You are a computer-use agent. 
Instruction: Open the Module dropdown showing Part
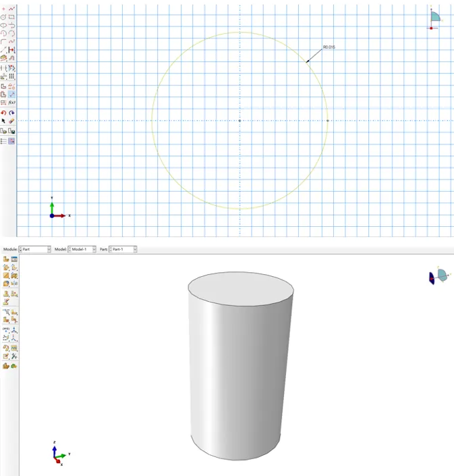click(34, 249)
